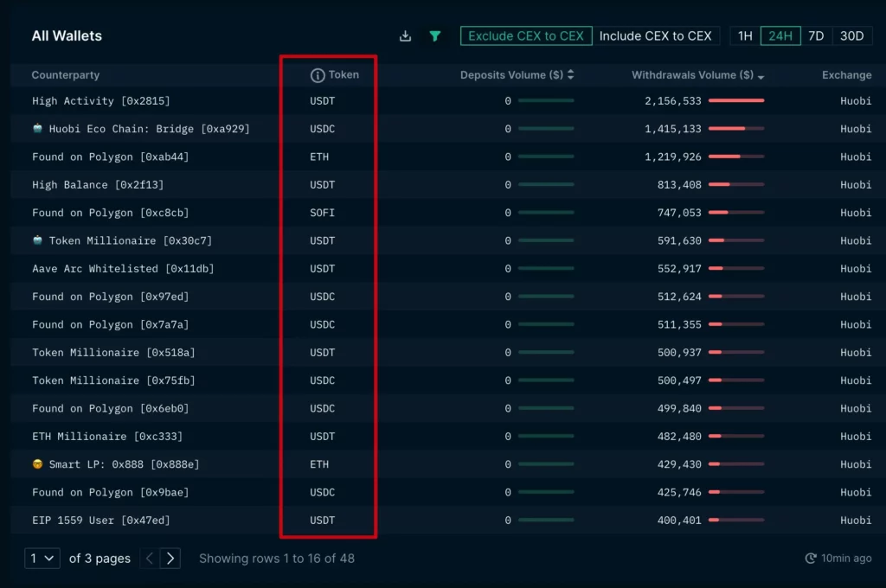Viewport: 886px width, 588px height.
Task: Open the green filter funnel icon
Action: pyautogui.click(x=434, y=36)
